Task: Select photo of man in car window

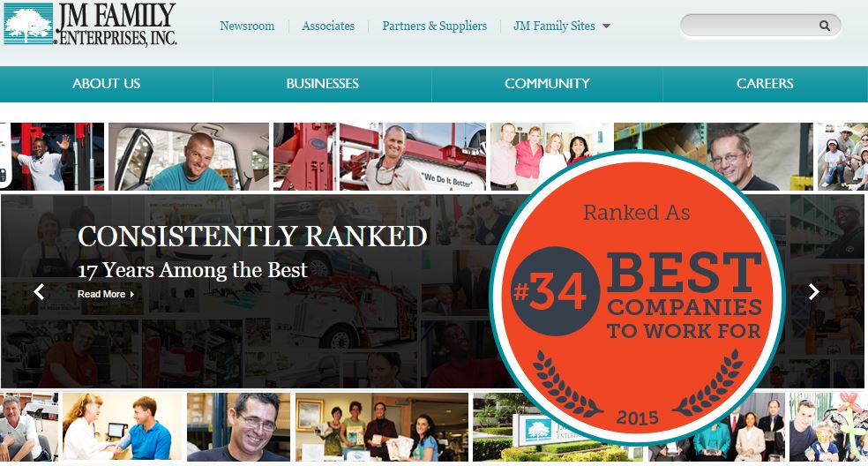Action: (189, 157)
